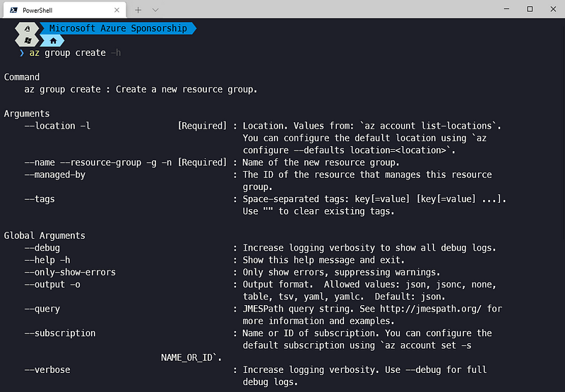Close the terminal window

(553, 9)
